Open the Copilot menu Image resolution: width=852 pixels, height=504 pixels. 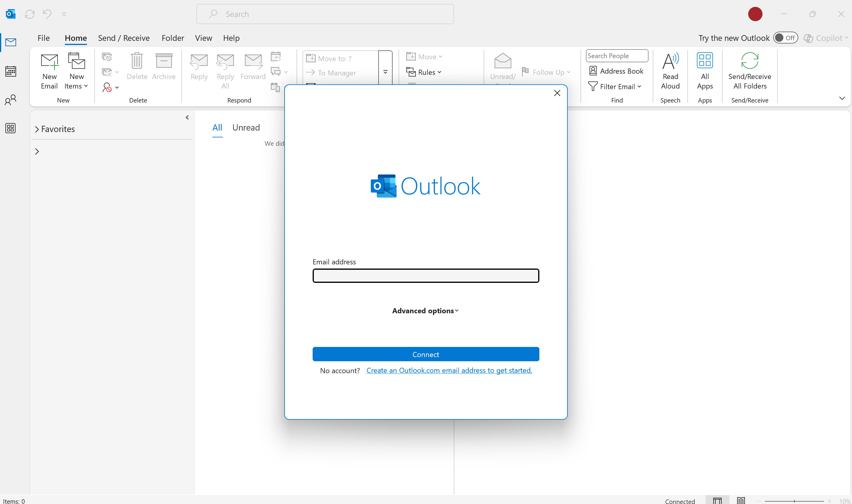tap(826, 38)
